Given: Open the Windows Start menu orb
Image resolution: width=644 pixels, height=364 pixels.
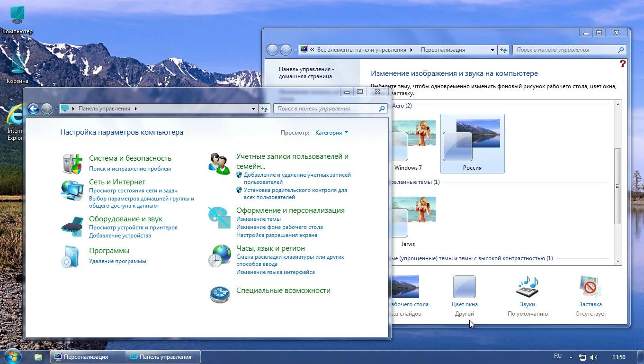Looking at the screenshot, I should click(13, 356).
